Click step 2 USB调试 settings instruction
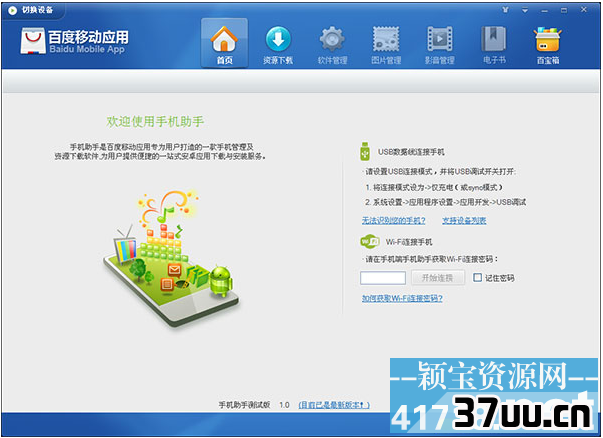The image size is (603, 438). click(x=445, y=202)
